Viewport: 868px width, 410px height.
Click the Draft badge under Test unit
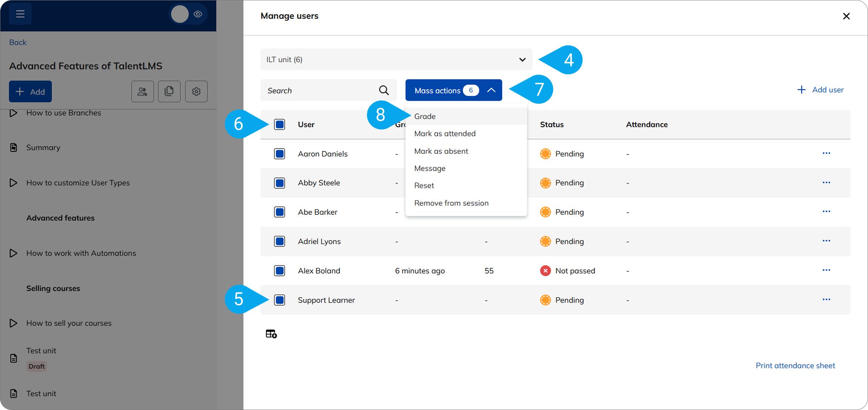(37, 366)
